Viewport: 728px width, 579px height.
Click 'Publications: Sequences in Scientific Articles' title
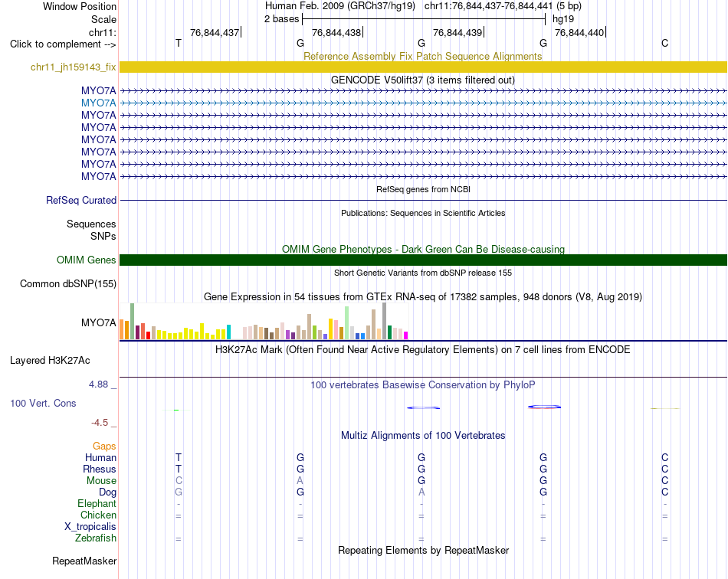pyautogui.click(x=423, y=213)
